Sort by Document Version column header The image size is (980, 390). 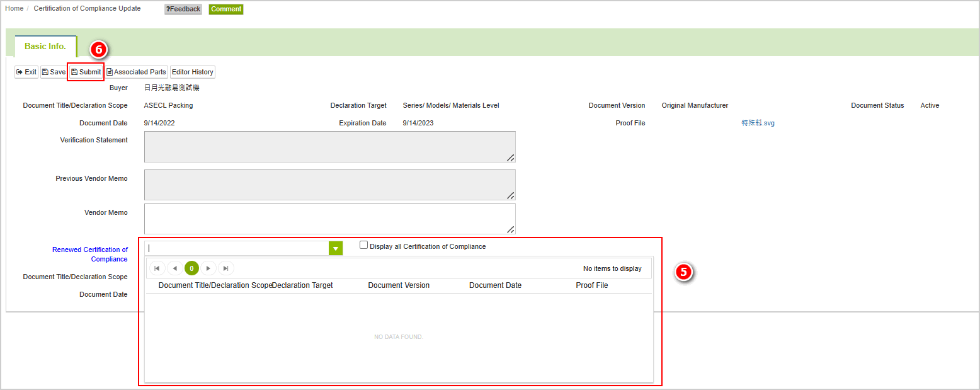(399, 285)
